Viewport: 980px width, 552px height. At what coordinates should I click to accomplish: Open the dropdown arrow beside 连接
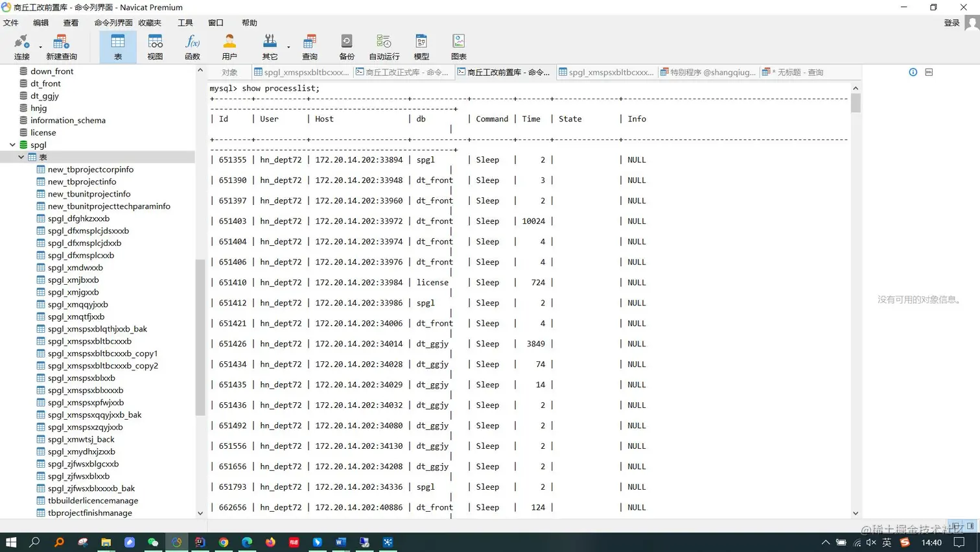[40, 47]
